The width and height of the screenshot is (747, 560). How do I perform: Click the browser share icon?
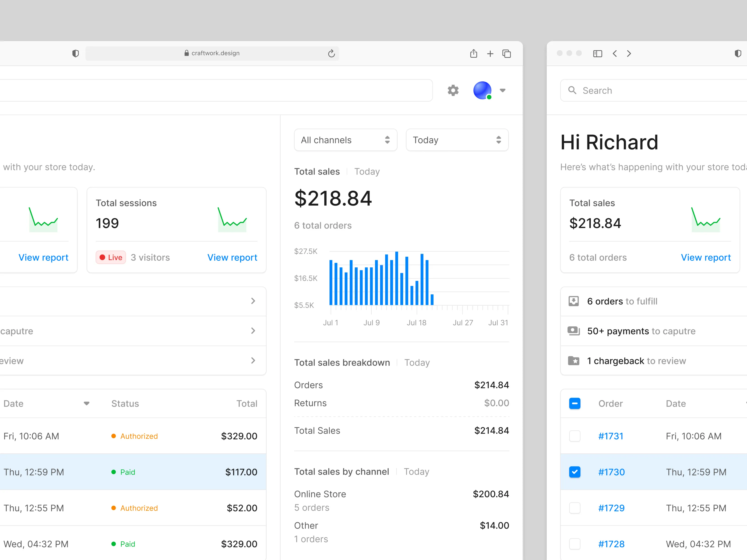(473, 53)
